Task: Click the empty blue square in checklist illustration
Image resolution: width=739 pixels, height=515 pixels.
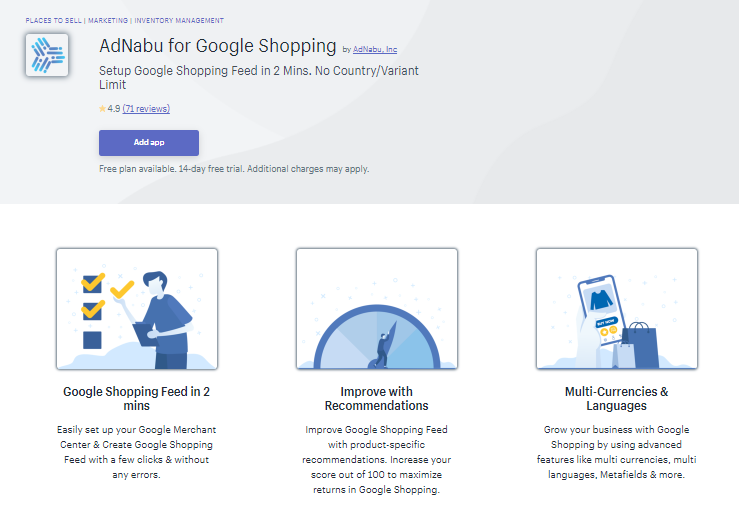Action: click(92, 340)
